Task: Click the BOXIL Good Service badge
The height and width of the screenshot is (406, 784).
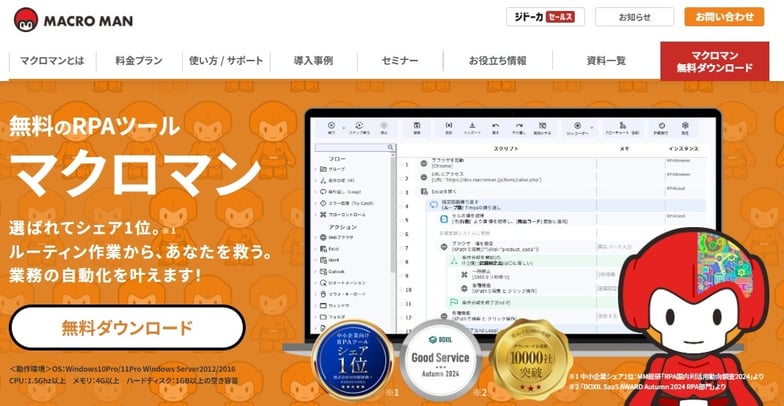Action: pos(440,360)
